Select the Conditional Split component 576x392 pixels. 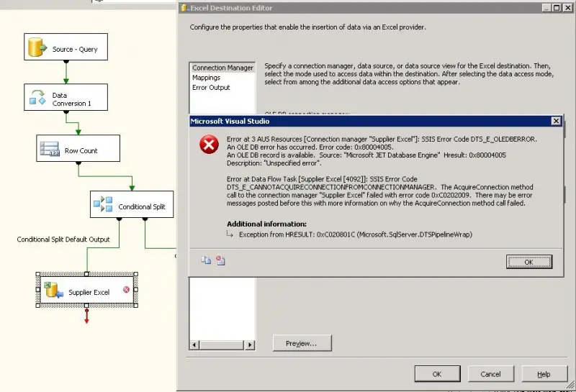[x=132, y=204]
